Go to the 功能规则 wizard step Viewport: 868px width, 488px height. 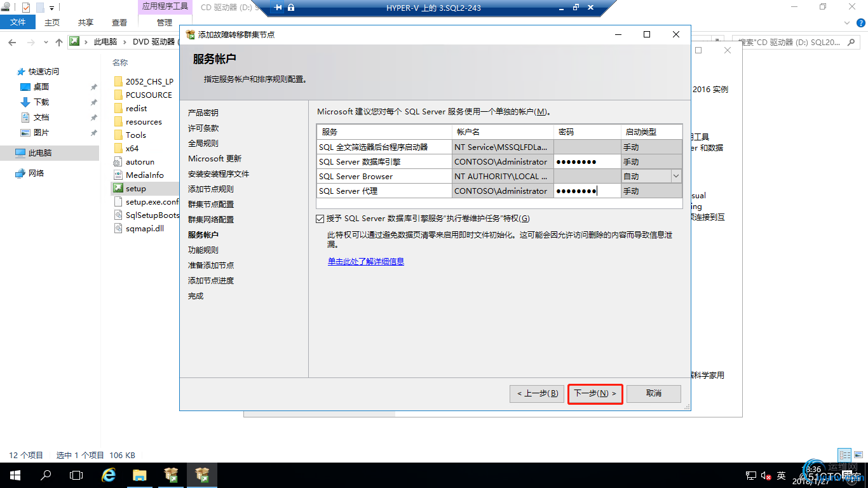[x=203, y=250]
